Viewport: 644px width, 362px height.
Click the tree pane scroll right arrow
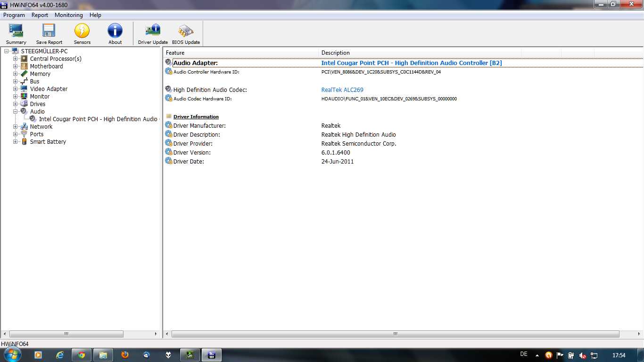click(156, 334)
